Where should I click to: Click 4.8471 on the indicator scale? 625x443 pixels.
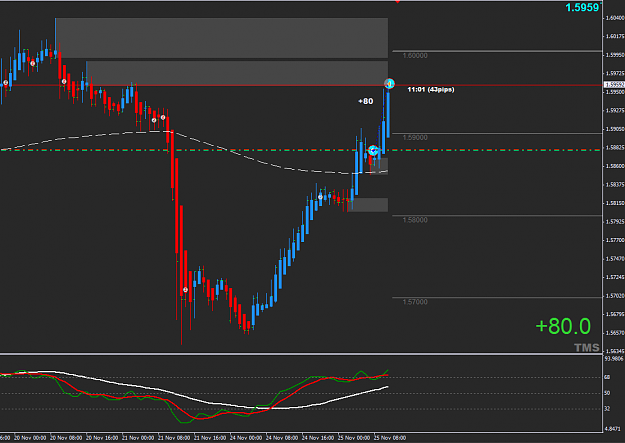click(614, 429)
